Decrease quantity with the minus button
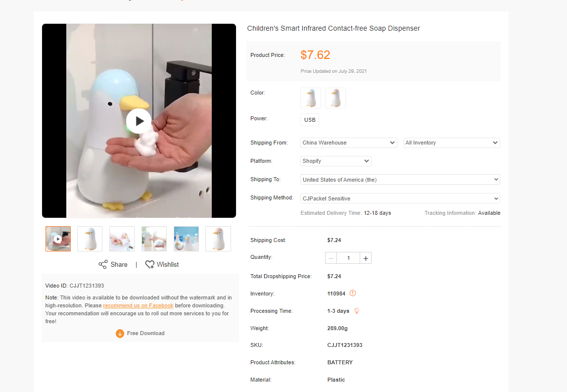 click(x=331, y=258)
